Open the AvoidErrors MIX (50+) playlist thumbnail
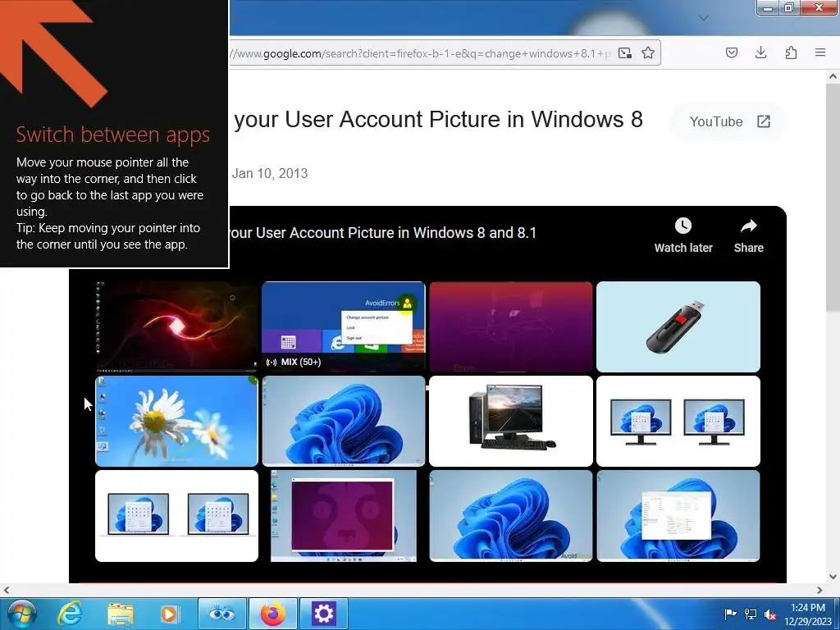The height and width of the screenshot is (630, 840). pyautogui.click(x=344, y=326)
